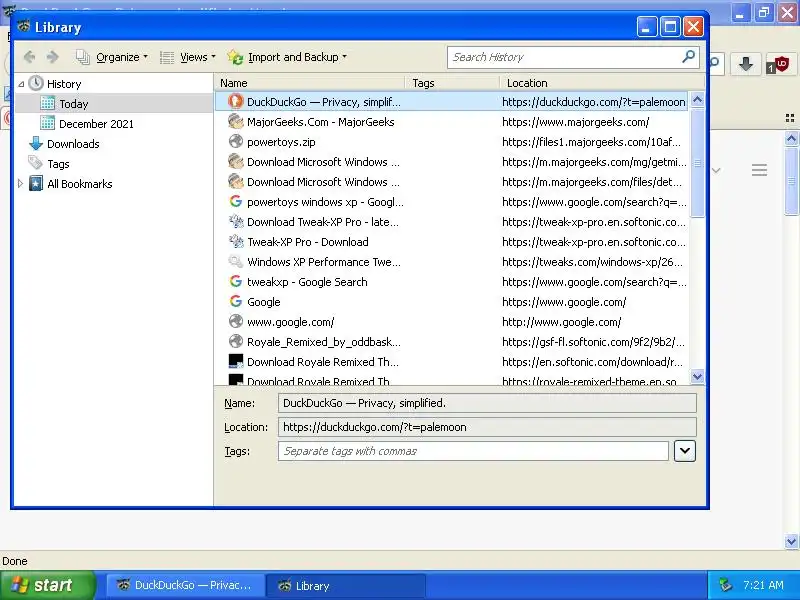Click the history list scroll up arrow
800x600 pixels.
[x=697, y=99]
